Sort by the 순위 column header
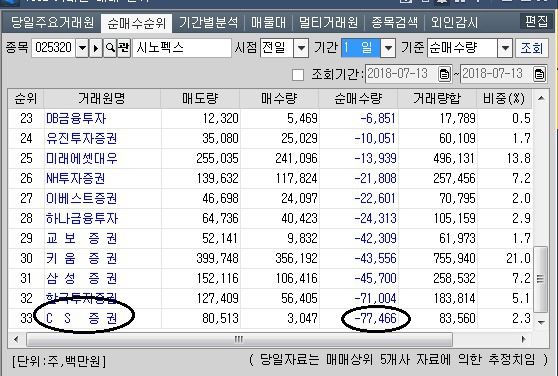The width and height of the screenshot is (558, 376). click(26, 99)
